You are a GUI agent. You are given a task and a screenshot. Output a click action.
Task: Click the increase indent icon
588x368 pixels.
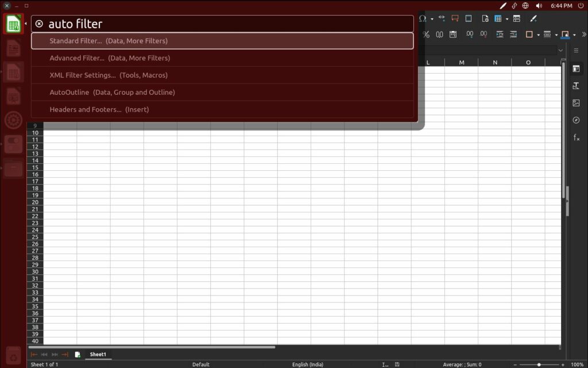point(500,34)
